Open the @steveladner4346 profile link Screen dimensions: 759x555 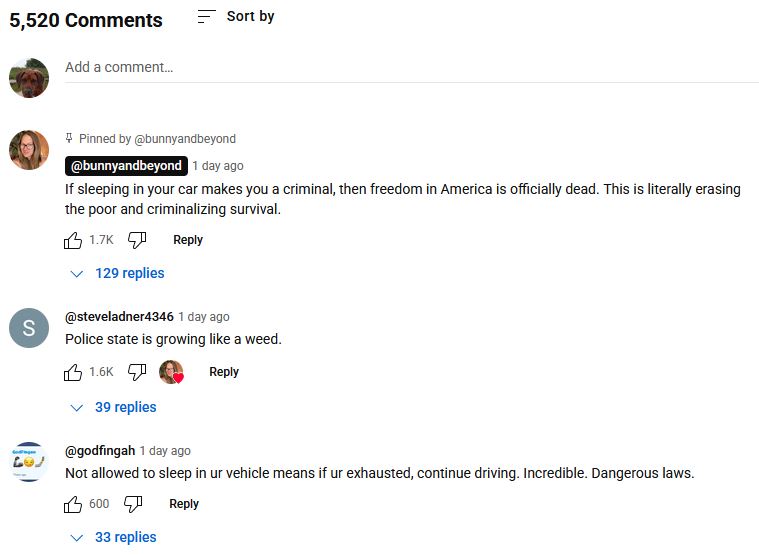click(x=119, y=317)
